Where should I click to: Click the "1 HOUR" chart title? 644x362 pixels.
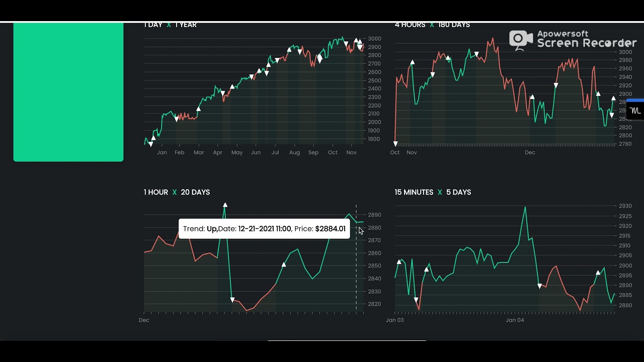(x=156, y=192)
